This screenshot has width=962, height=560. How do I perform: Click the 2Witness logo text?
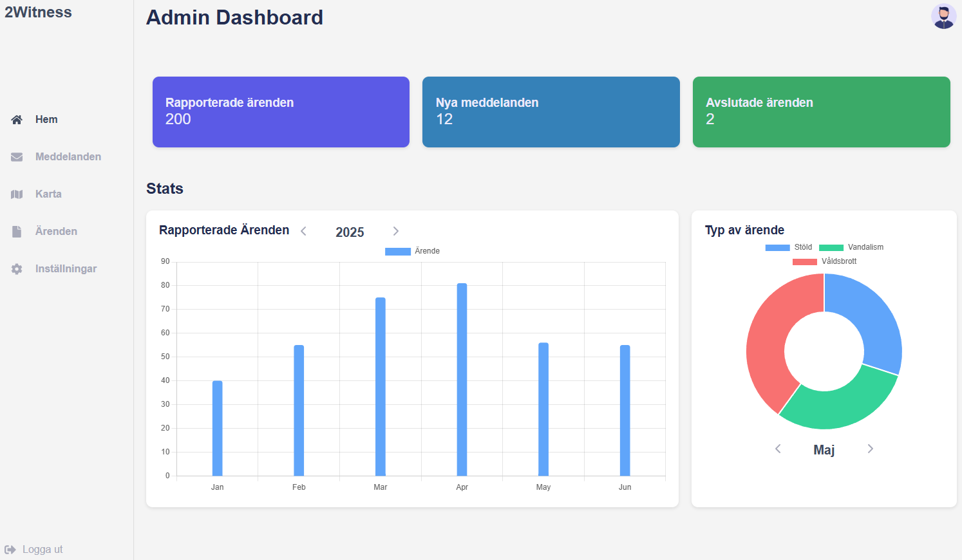(38, 12)
